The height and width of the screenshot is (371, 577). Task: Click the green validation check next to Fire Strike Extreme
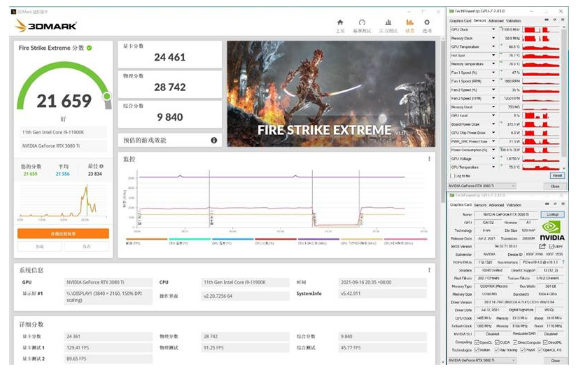click(89, 48)
